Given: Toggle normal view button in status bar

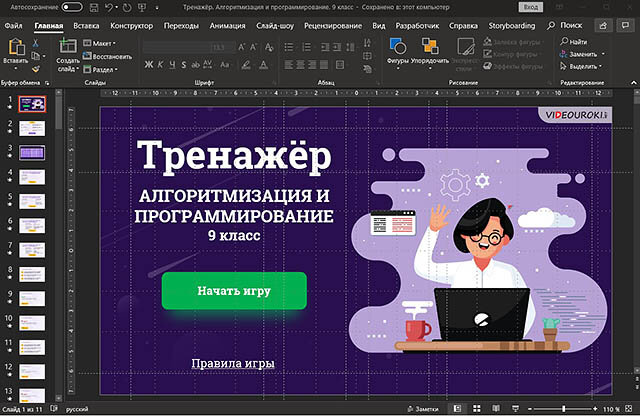Looking at the screenshot, I should click(458, 408).
